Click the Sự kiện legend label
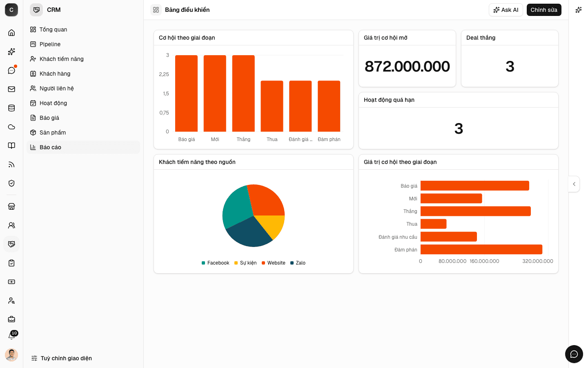Image resolution: width=588 pixels, height=368 pixels. tap(248, 263)
